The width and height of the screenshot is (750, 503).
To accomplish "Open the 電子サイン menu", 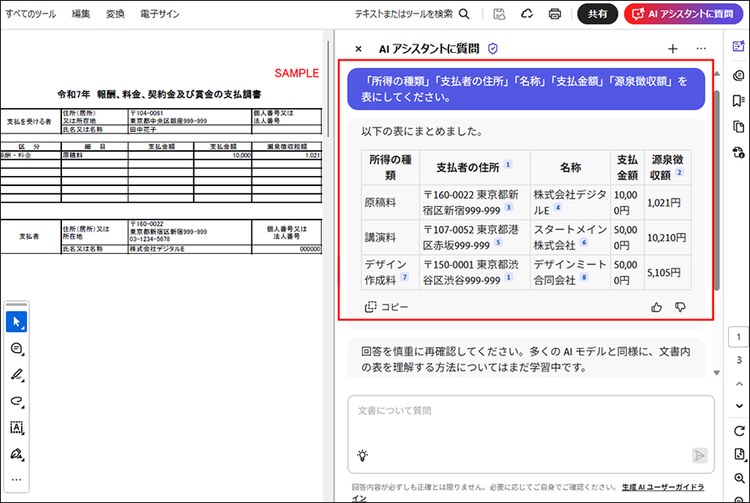I will pyautogui.click(x=159, y=14).
